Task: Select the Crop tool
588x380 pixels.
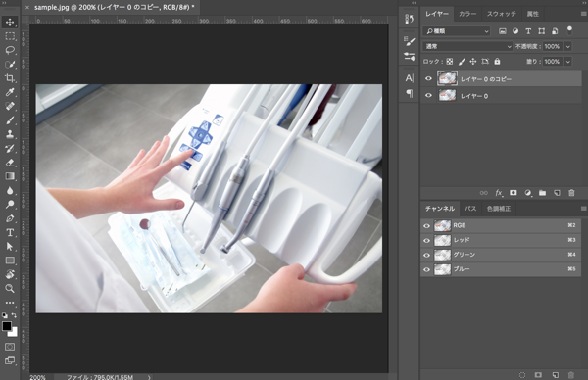Action: (x=10, y=78)
